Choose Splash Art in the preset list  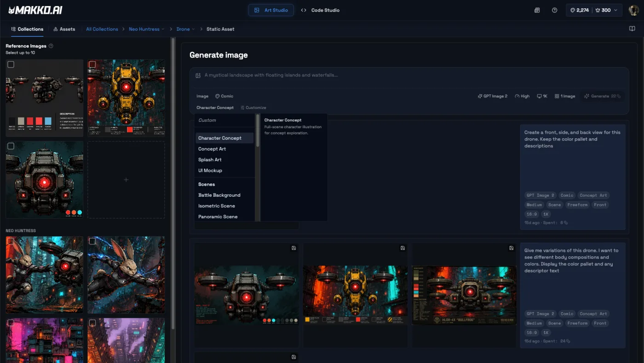[224, 159]
